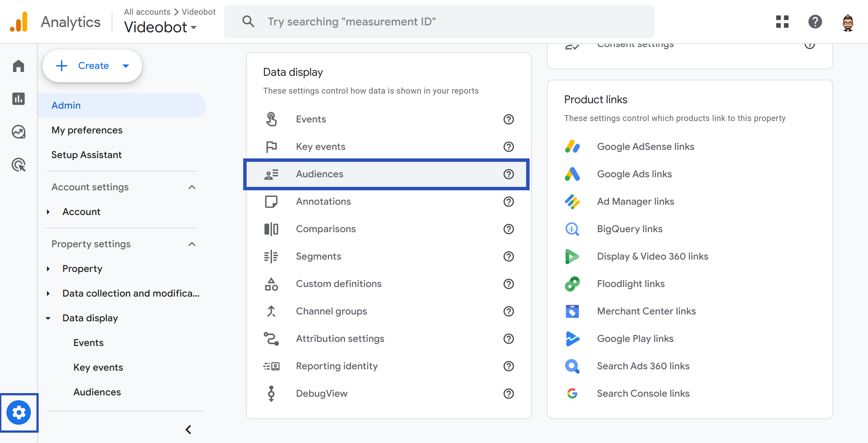Collapse the Property settings section
Screen dimensions: 868x443
click(192, 244)
